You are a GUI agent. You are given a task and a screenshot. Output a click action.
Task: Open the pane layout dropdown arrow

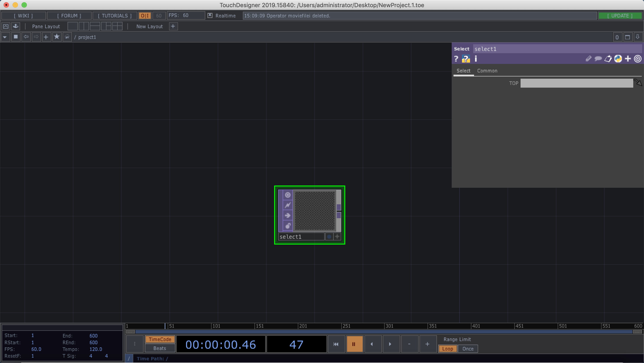5,37
